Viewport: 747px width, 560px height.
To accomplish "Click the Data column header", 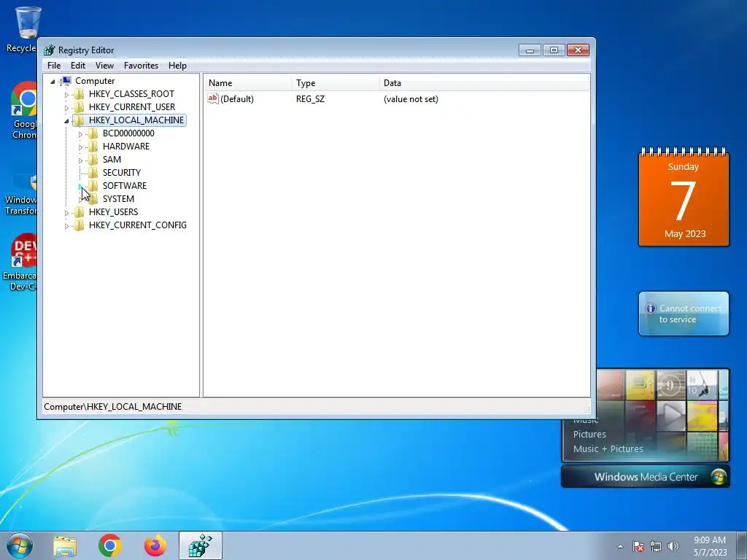I will pyautogui.click(x=484, y=83).
